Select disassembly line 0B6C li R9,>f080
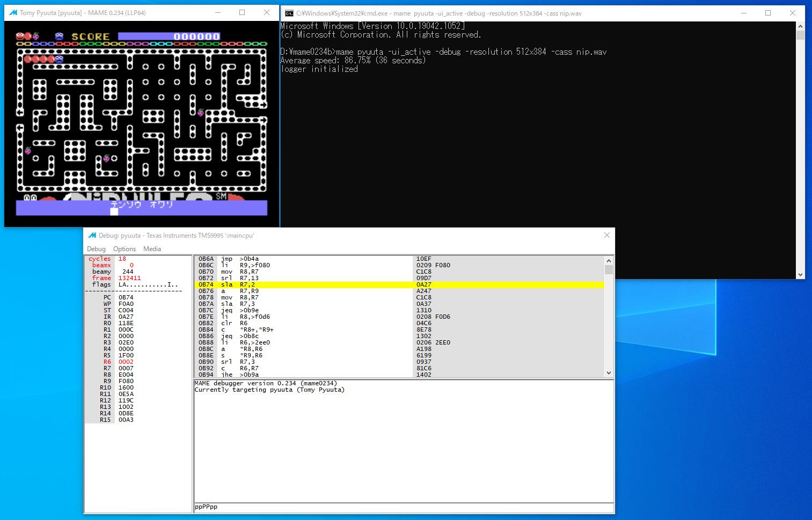Image resolution: width=812 pixels, height=520 pixels. (399, 265)
